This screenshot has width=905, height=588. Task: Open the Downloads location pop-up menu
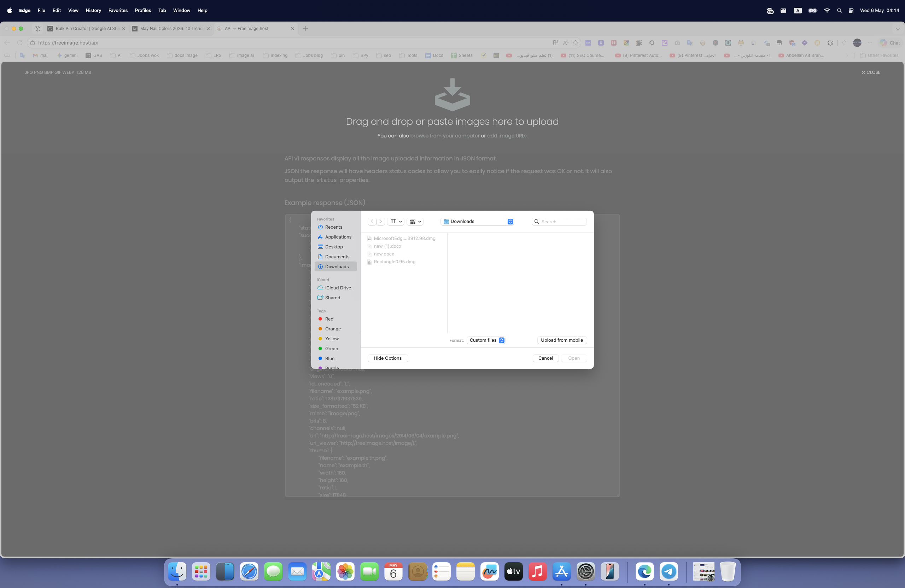pyautogui.click(x=478, y=221)
